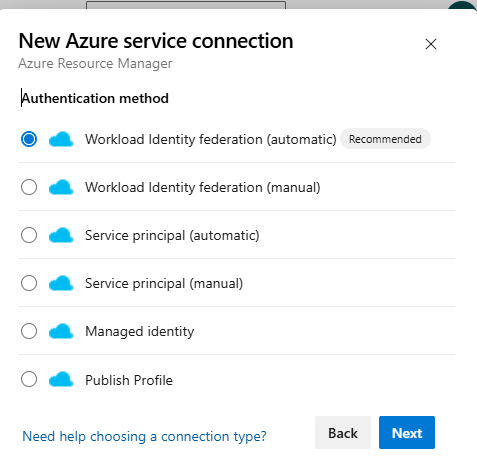This screenshot has width=477, height=466.
Task: Enable the Managed identity radio button
Action: click(29, 331)
